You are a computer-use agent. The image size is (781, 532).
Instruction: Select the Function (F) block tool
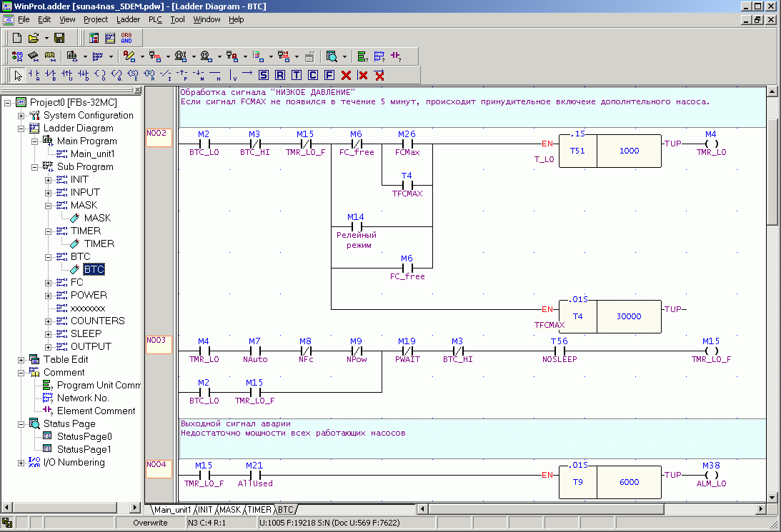(x=329, y=75)
